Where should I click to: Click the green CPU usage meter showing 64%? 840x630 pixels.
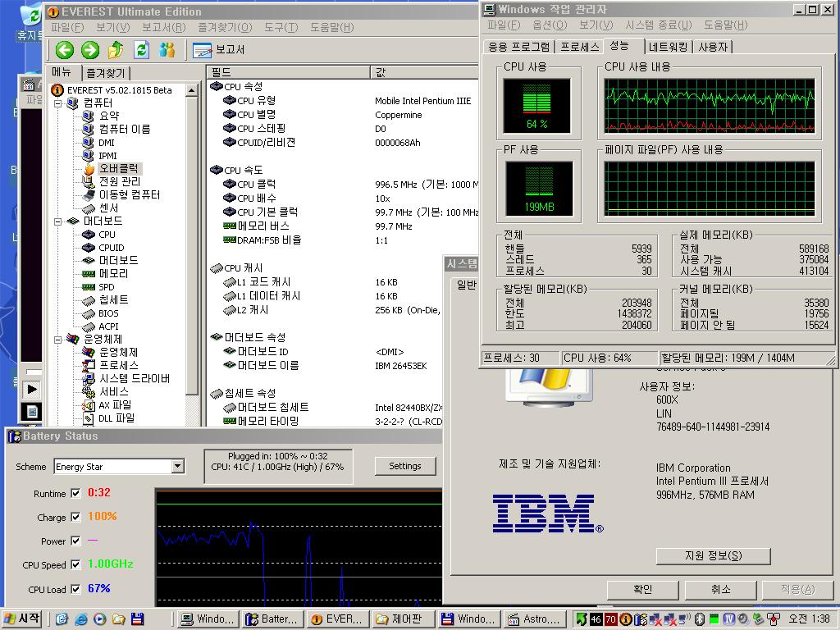point(537,105)
